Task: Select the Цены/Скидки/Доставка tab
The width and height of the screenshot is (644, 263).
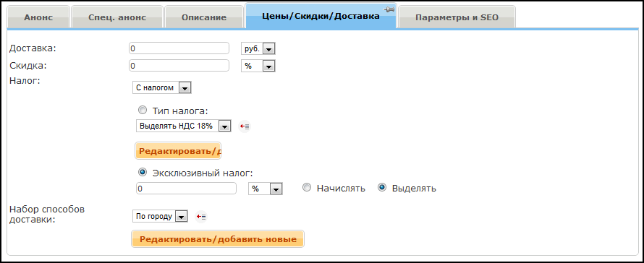Action: coord(321,16)
